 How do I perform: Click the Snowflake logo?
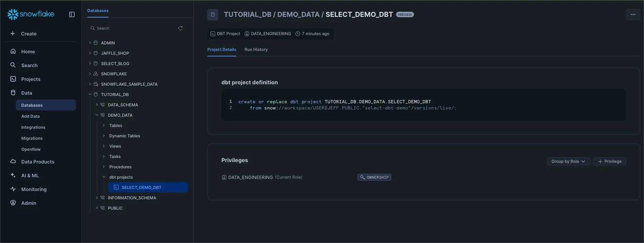(31, 14)
